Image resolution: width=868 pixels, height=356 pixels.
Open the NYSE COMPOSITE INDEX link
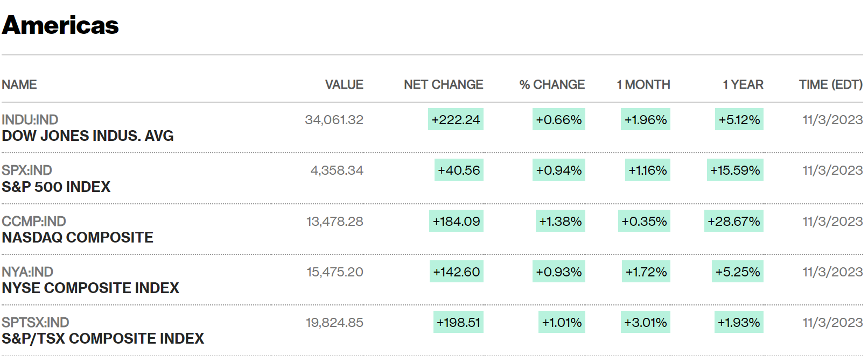click(x=90, y=288)
